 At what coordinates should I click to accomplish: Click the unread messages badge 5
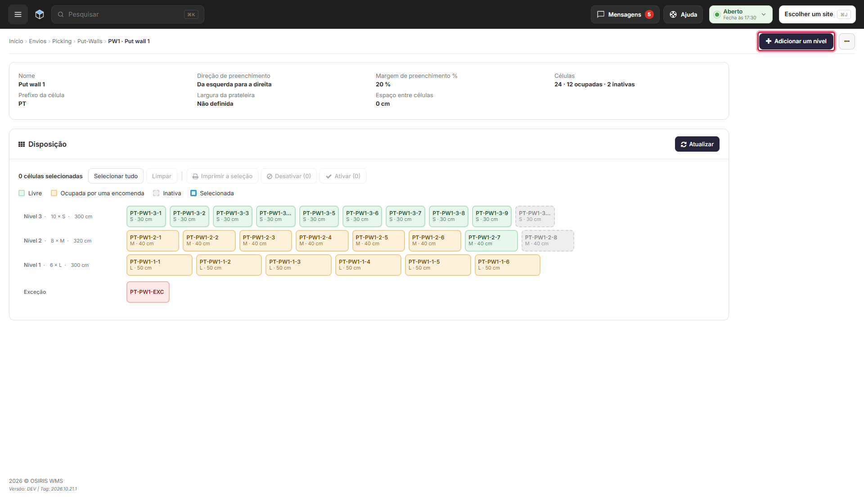tap(649, 14)
